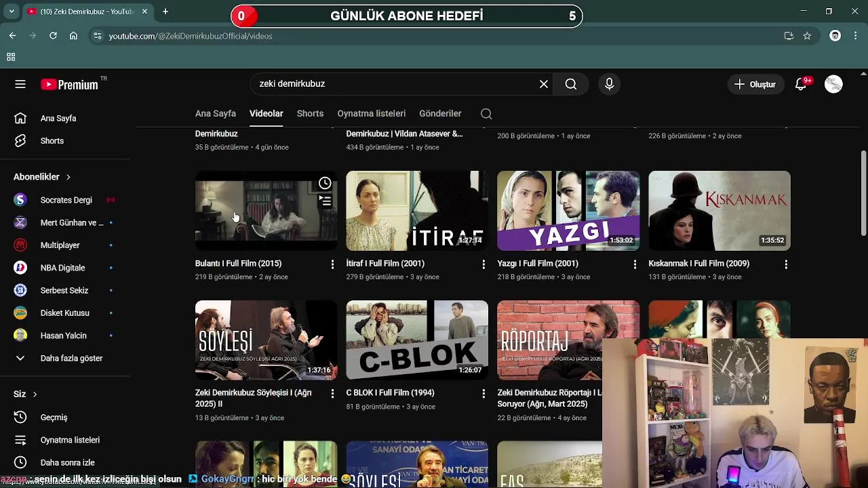
Task: Click the install app icon in address bar
Action: click(789, 36)
